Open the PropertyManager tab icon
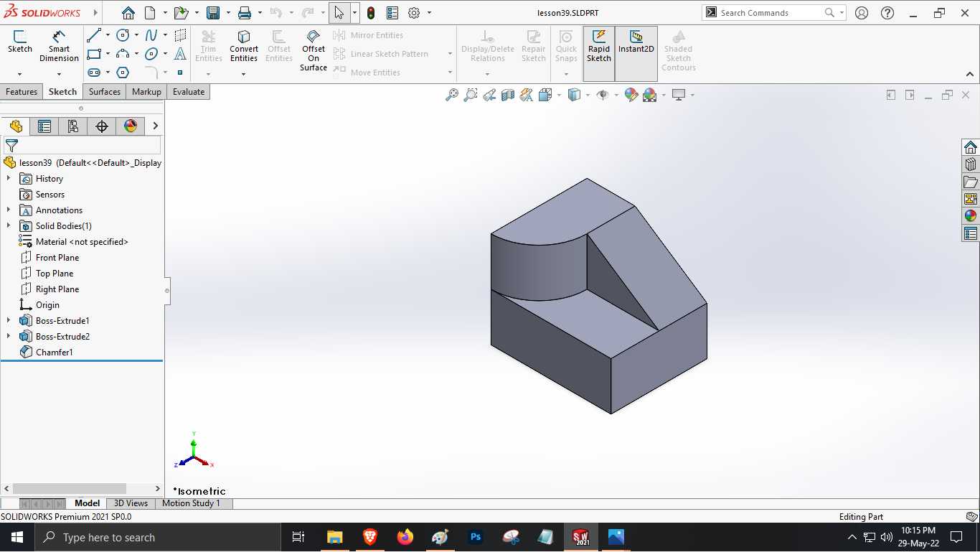980x560 pixels. (x=44, y=126)
